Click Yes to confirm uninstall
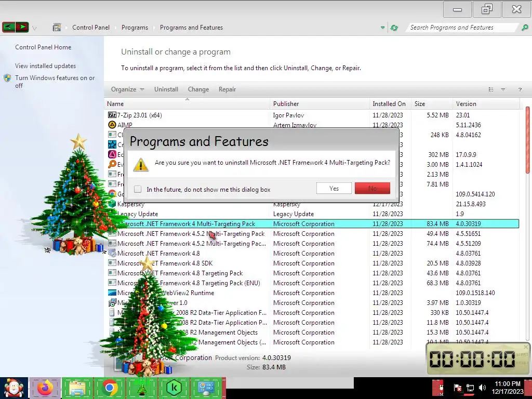This screenshot has width=532, height=399. pos(334,188)
